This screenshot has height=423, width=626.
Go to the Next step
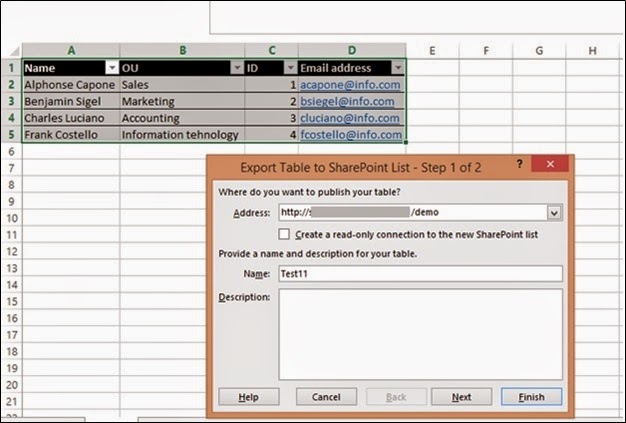(462, 397)
